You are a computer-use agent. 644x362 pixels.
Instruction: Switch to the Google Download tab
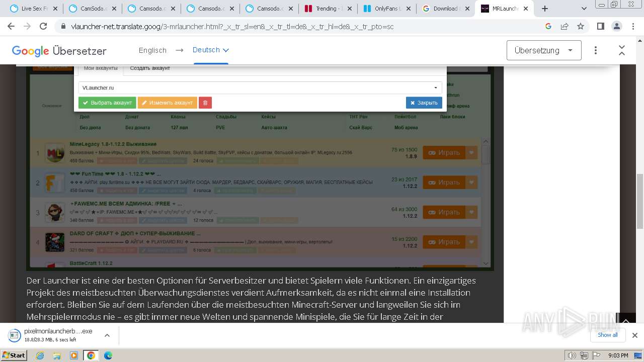tap(445, 9)
